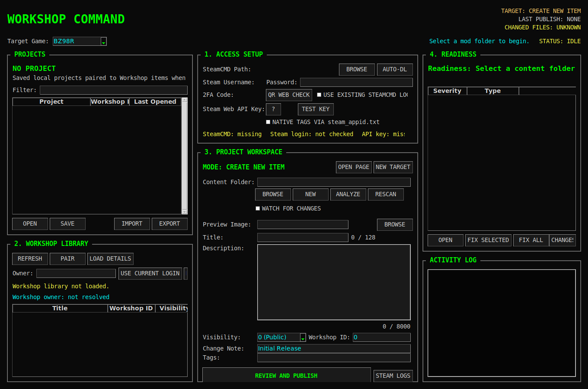Sort projects by Last Opened column
Viewport: 588px width, 389px height.
tap(155, 102)
